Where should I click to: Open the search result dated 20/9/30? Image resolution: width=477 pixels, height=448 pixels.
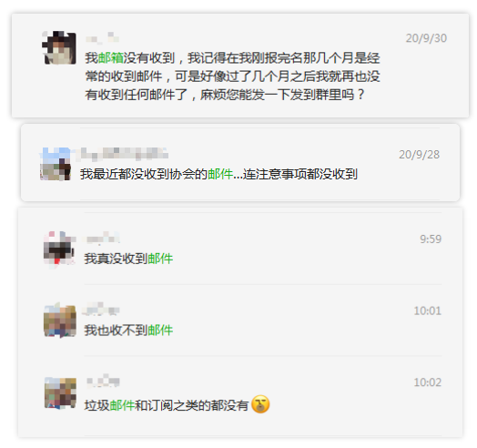[240, 66]
